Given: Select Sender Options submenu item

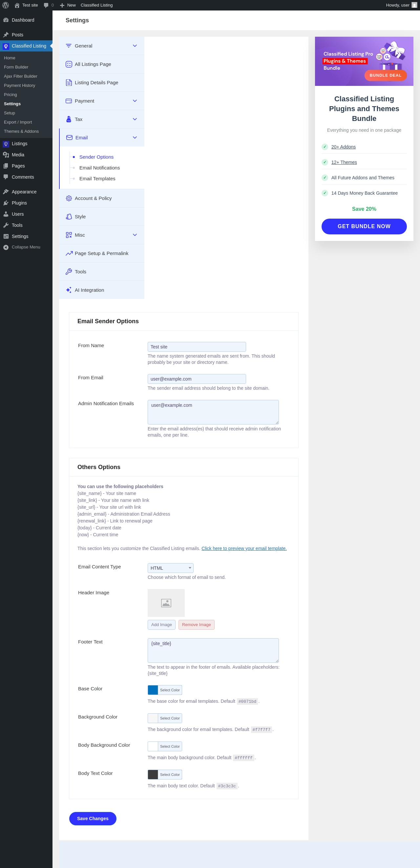Looking at the screenshot, I should pos(96,157).
